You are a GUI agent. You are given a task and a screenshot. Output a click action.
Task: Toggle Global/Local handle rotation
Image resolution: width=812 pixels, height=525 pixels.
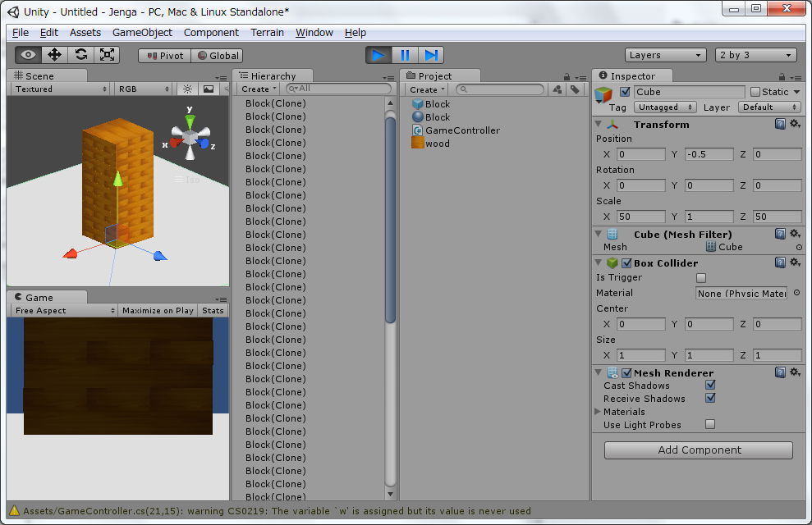tap(217, 55)
